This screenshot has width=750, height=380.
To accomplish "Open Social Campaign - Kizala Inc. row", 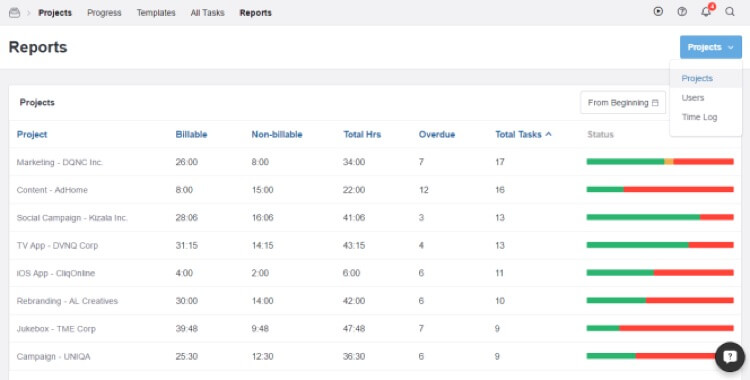I will tap(375, 218).
